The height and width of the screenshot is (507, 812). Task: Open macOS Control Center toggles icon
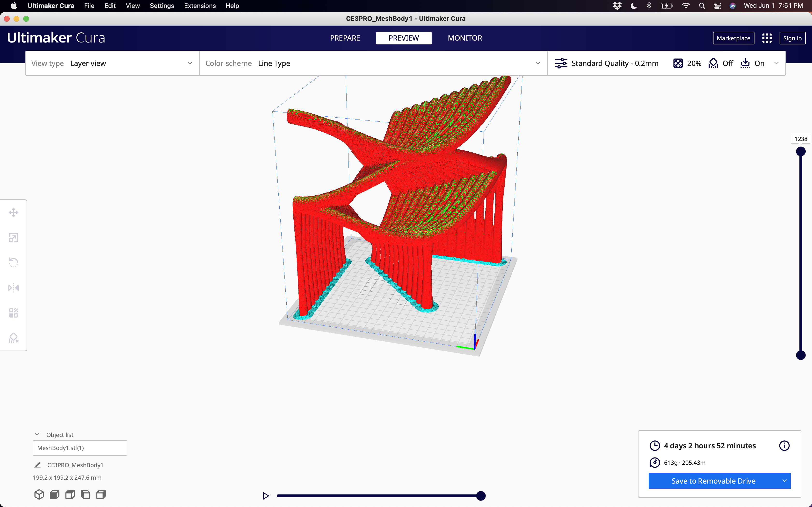tap(717, 6)
